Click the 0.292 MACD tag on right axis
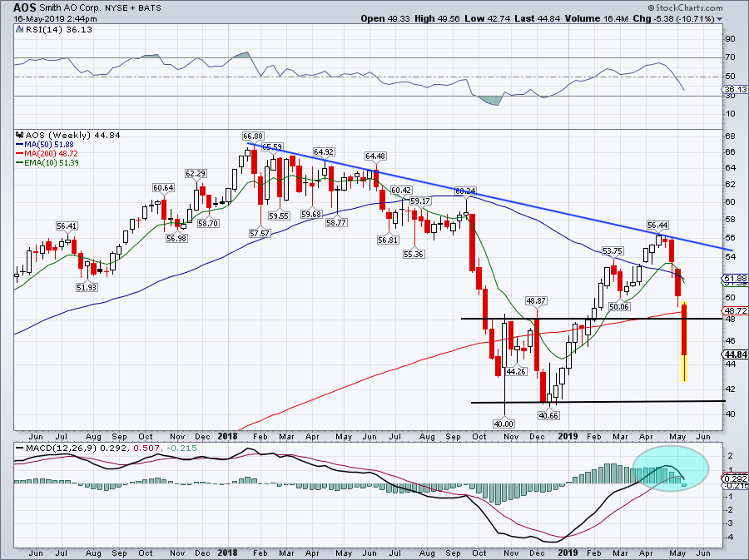Viewport: 749px width, 560px height. [734, 478]
